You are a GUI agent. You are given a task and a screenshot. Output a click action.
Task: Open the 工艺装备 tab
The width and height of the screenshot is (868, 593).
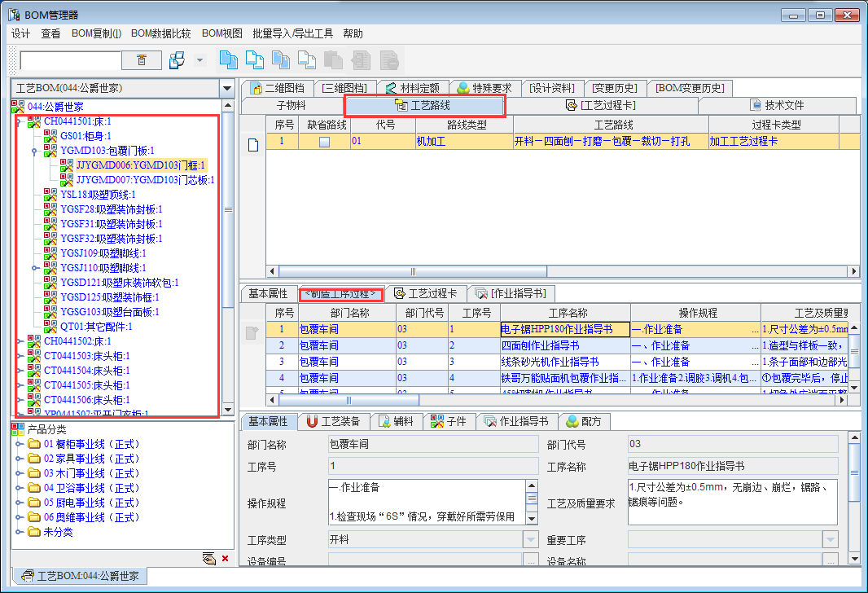pyautogui.click(x=333, y=421)
